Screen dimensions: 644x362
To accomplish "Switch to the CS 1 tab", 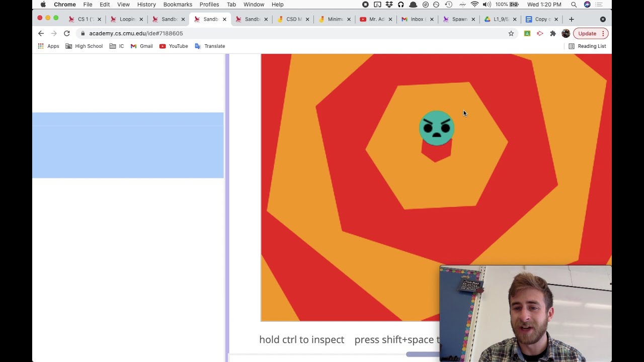I will (x=86, y=19).
